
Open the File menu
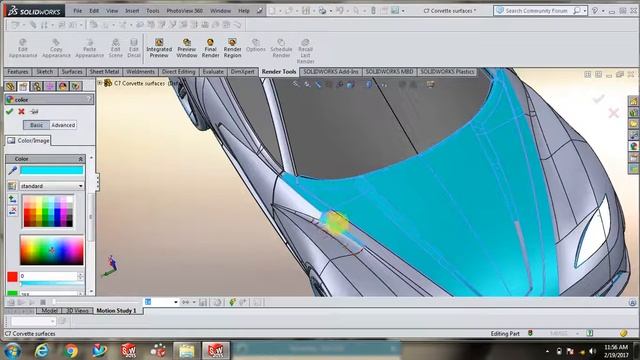click(x=78, y=11)
